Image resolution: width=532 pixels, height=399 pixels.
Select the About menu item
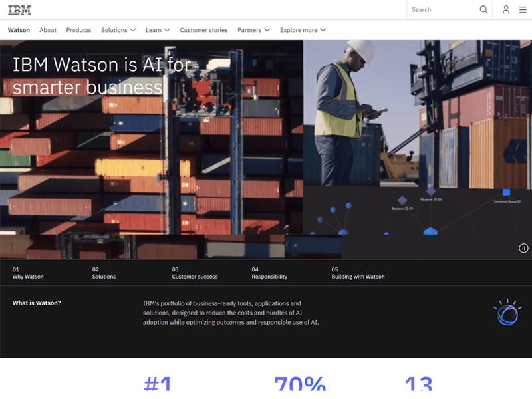(48, 30)
